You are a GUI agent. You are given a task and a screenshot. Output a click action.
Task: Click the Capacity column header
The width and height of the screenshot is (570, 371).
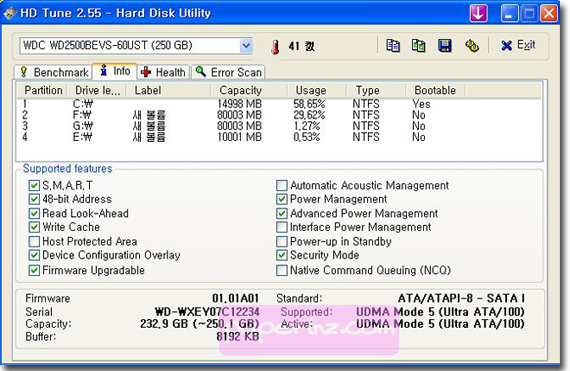(249, 90)
